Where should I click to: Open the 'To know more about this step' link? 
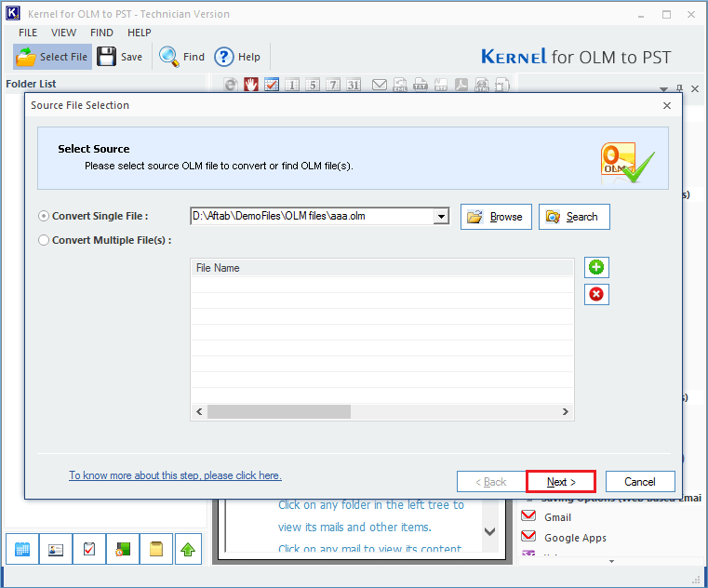[175, 475]
